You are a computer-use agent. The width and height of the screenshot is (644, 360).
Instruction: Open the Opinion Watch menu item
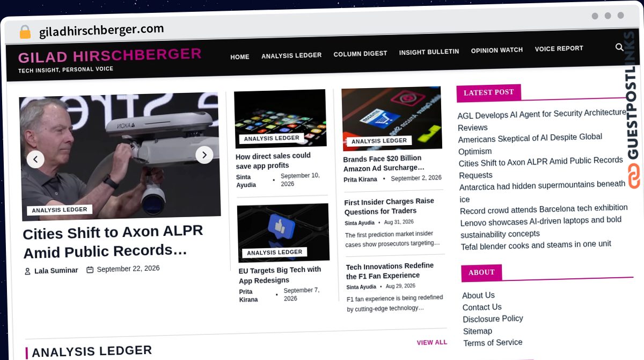tap(497, 50)
